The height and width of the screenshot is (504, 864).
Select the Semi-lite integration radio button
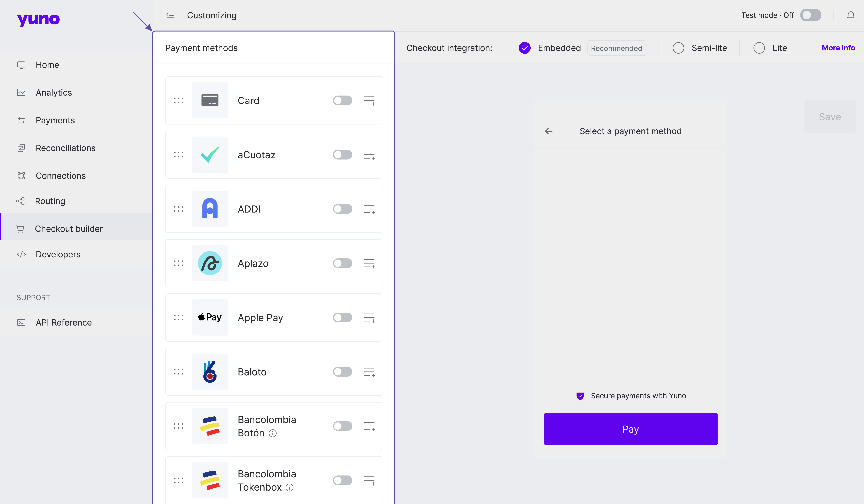click(x=678, y=48)
